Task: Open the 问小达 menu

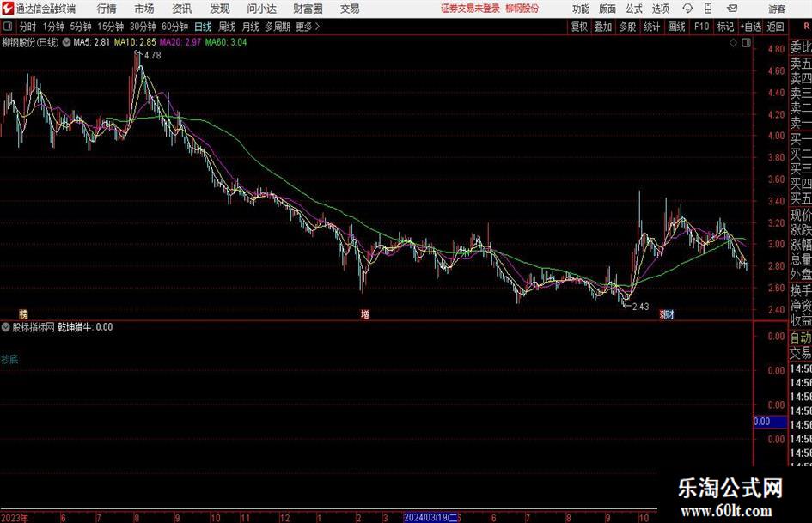Action: [261, 9]
